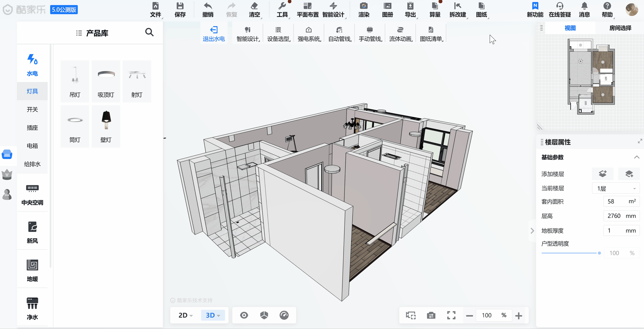Image resolution: width=644 pixels, height=329 pixels.
Task: Switch to the 房间选择 tab
Action: (620, 28)
